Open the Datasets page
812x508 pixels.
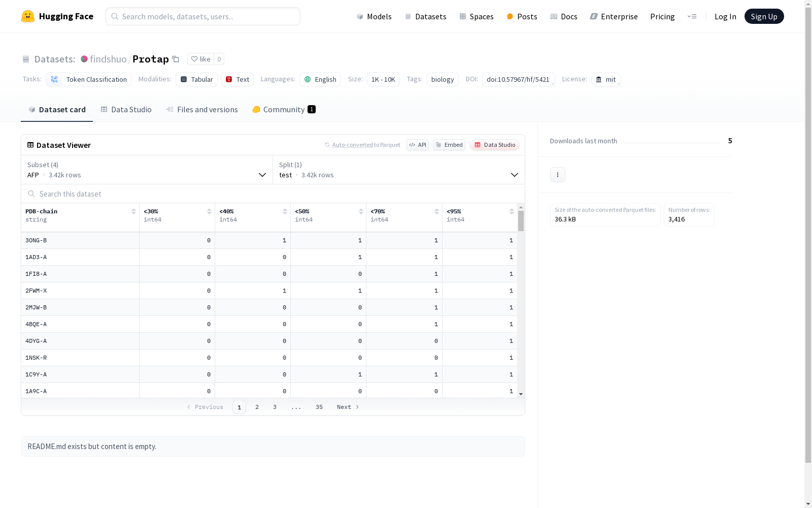pos(425,16)
